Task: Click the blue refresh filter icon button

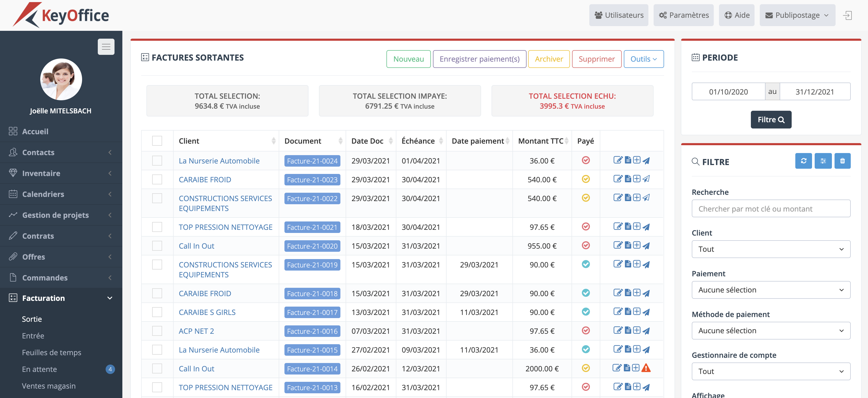Action: pyautogui.click(x=803, y=161)
